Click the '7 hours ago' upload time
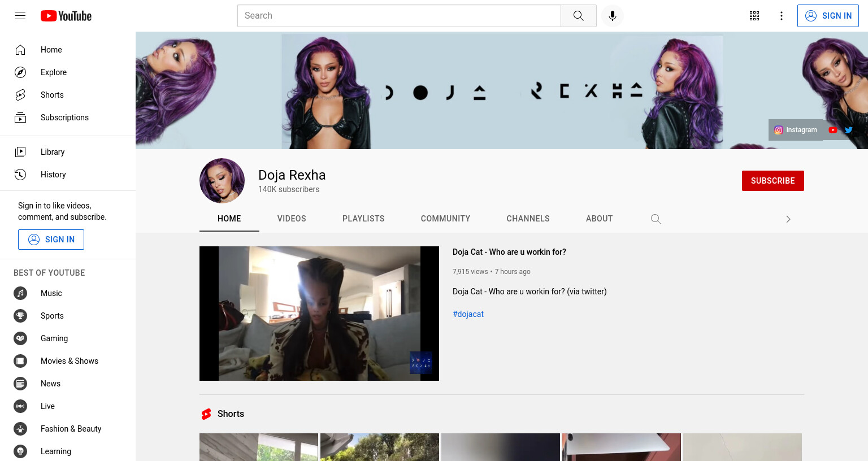 tap(513, 272)
